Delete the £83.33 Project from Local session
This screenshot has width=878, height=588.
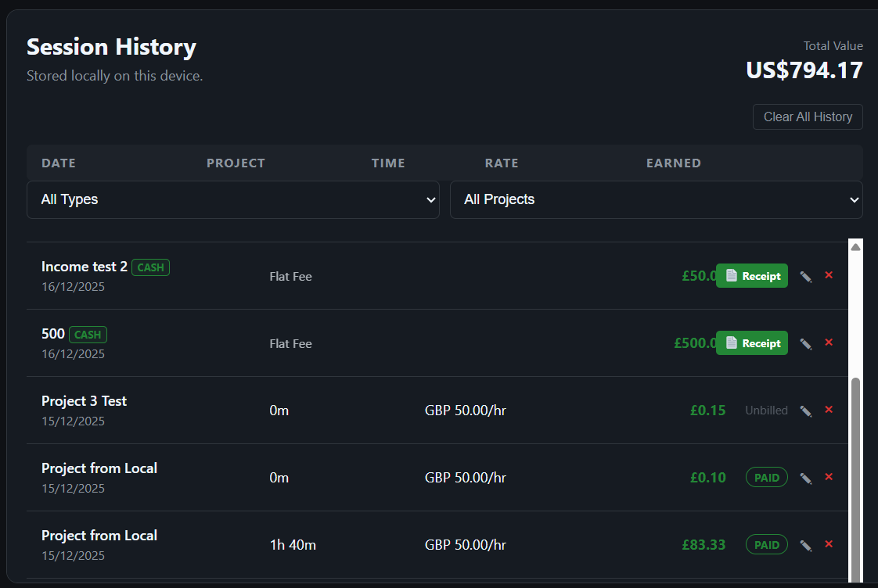click(x=829, y=544)
